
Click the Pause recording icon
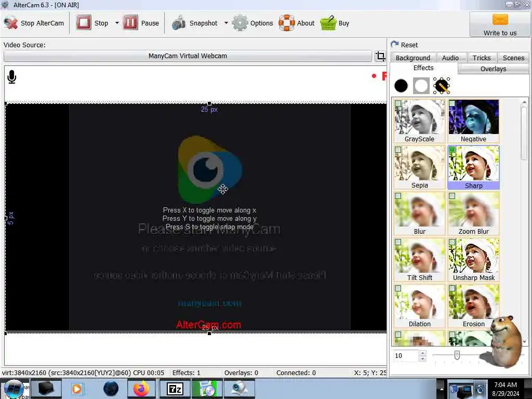point(130,23)
